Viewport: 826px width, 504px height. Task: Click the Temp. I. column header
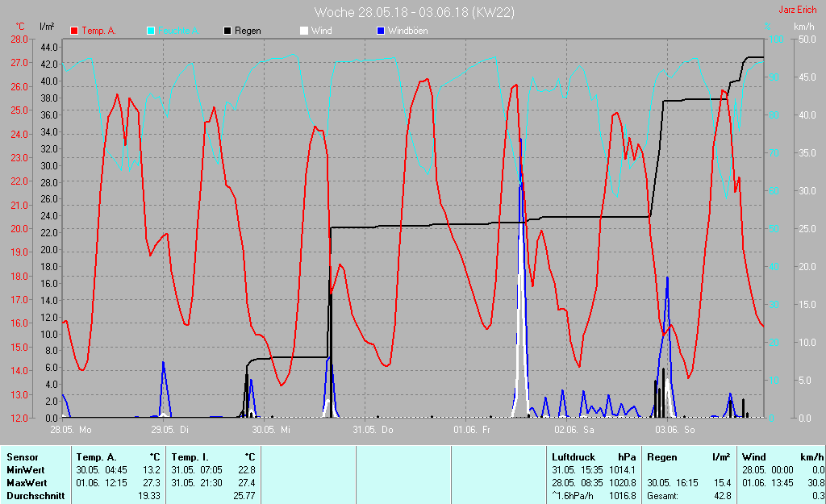(190, 457)
